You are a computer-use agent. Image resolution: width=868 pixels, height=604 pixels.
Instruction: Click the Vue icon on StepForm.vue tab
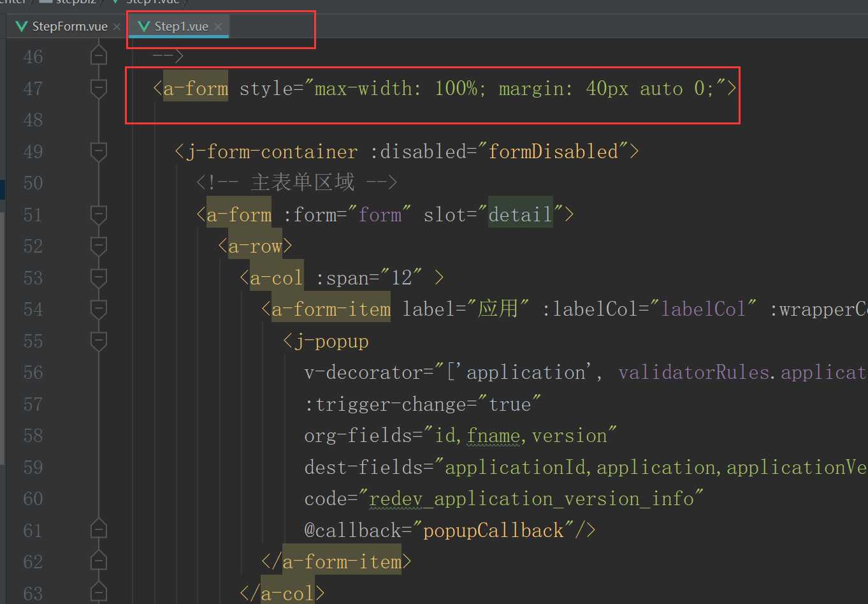[22, 27]
